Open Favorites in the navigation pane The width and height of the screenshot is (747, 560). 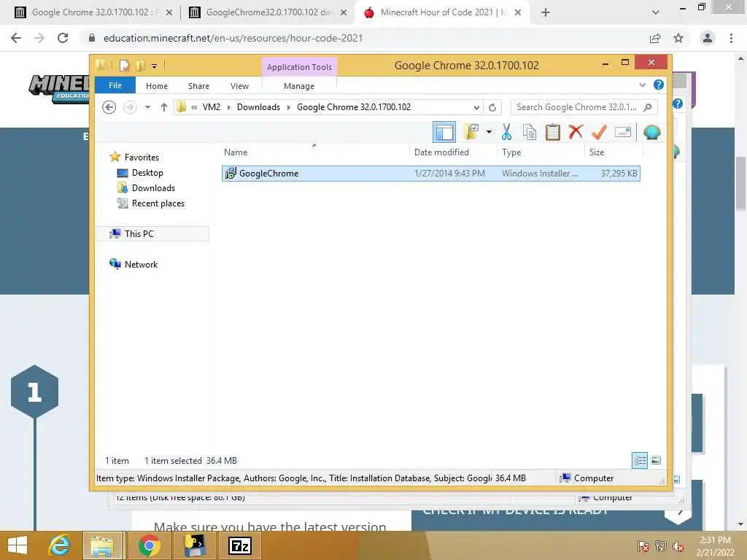click(142, 157)
